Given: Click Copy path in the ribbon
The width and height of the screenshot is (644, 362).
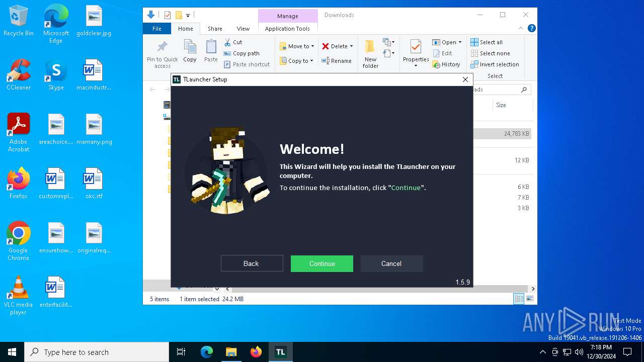Looking at the screenshot, I should pyautogui.click(x=242, y=53).
